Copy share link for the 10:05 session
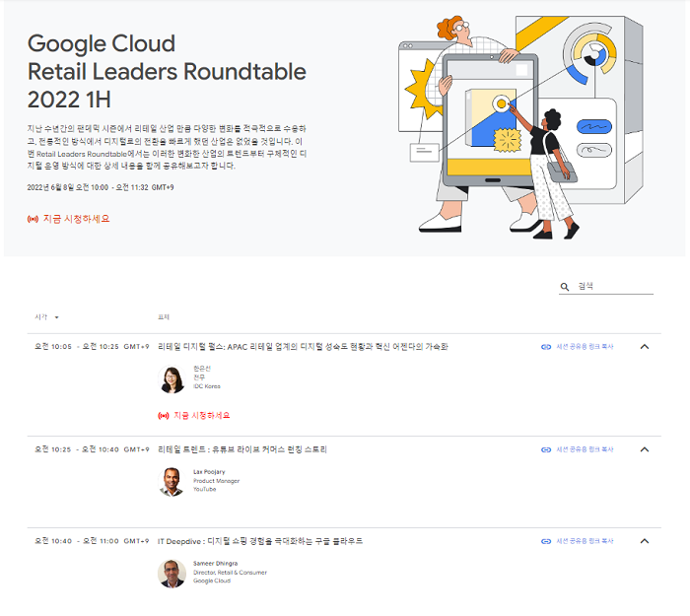Image resolution: width=690 pixels, height=616 pixels. (x=585, y=347)
